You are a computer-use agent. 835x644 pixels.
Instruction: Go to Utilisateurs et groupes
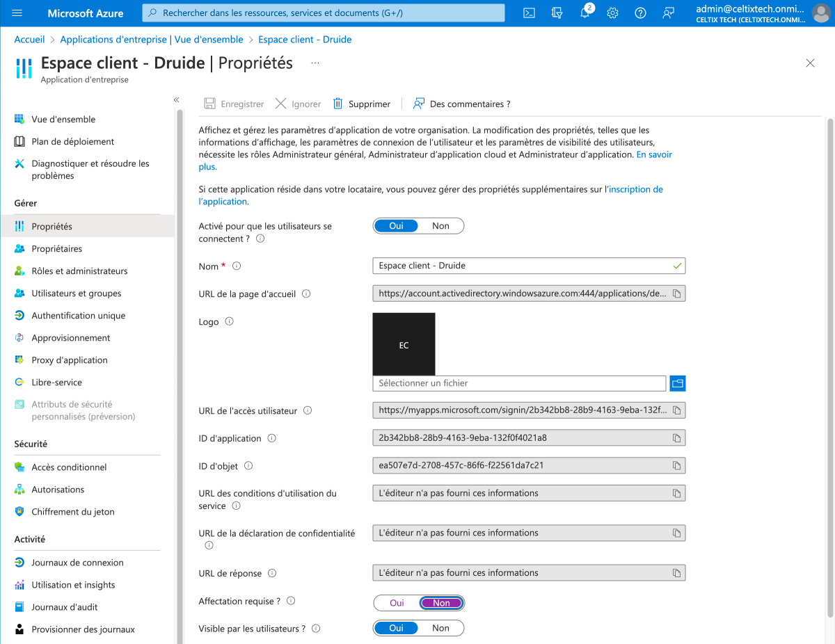pos(77,293)
